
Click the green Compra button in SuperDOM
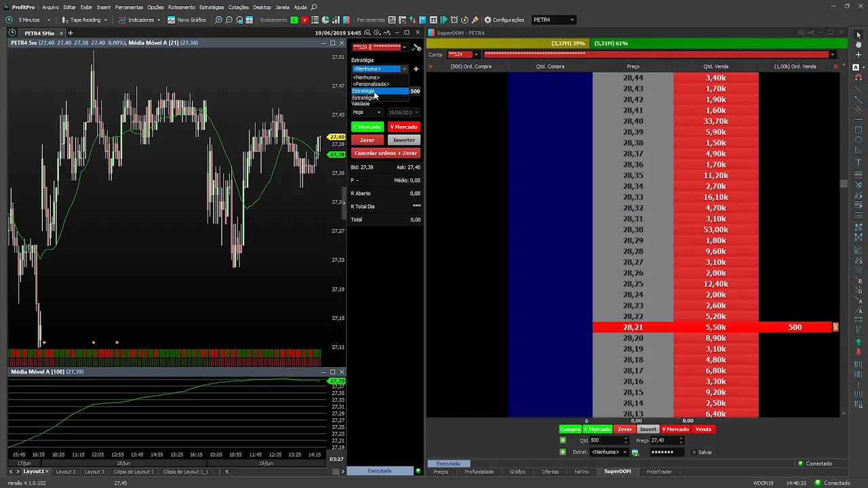pyautogui.click(x=570, y=429)
